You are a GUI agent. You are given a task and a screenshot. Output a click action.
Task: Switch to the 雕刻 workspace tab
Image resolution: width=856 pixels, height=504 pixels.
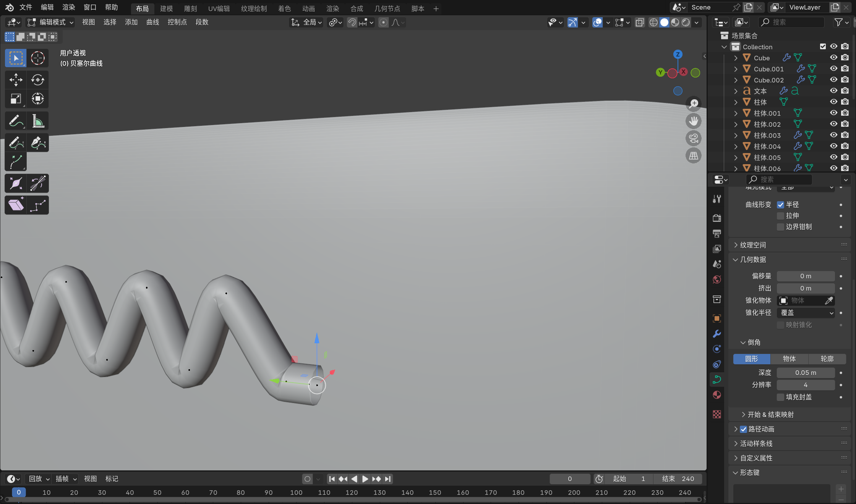[190, 8]
